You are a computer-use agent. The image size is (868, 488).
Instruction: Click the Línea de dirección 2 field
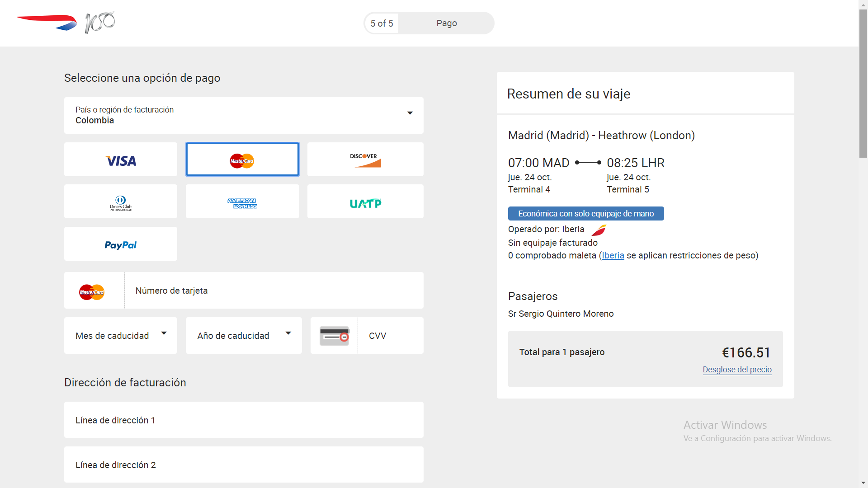coord(244,465)
